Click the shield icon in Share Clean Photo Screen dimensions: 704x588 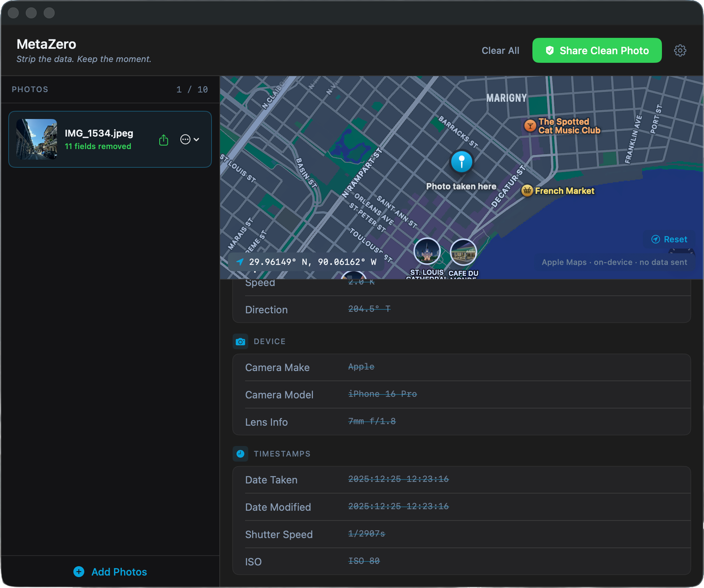click(550, 51)
